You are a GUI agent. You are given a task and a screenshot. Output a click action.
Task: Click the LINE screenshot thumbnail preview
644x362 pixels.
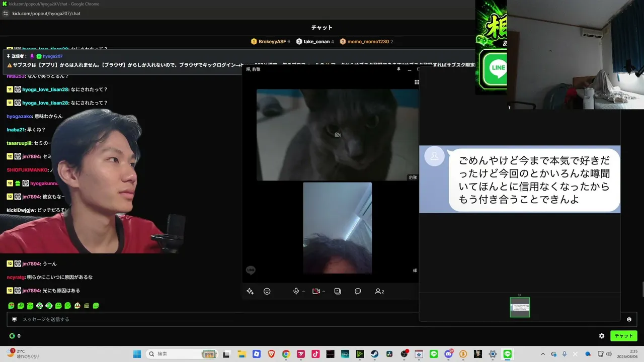point(520,307)
